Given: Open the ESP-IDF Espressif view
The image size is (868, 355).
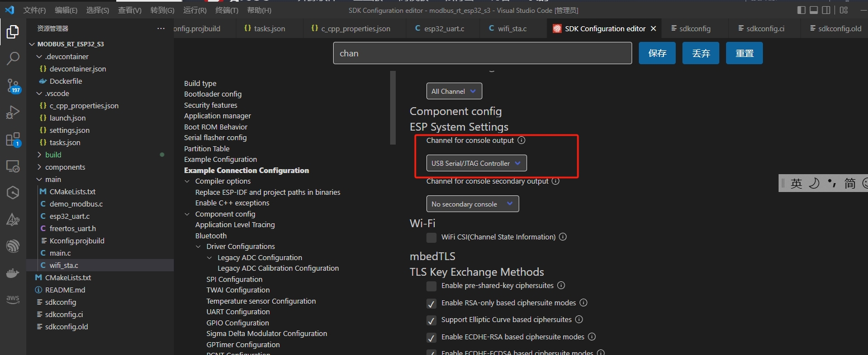Looking at the screenshot, I should 12,247.
